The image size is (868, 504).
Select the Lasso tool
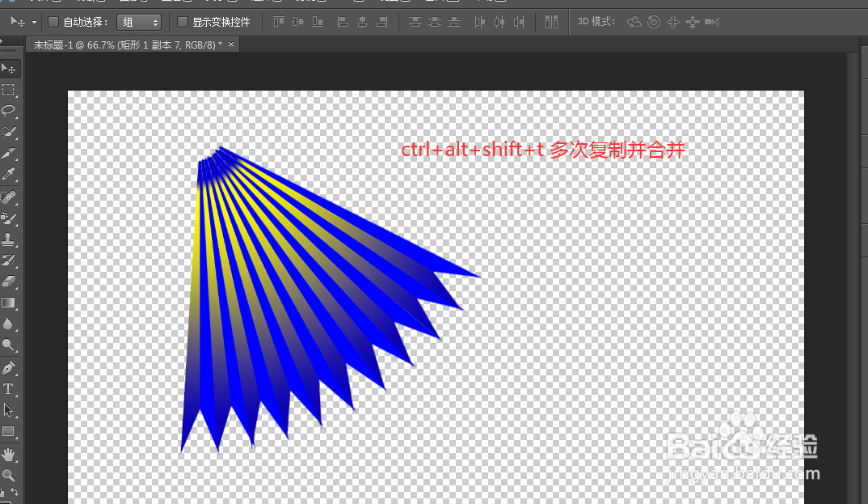[10, 111]
